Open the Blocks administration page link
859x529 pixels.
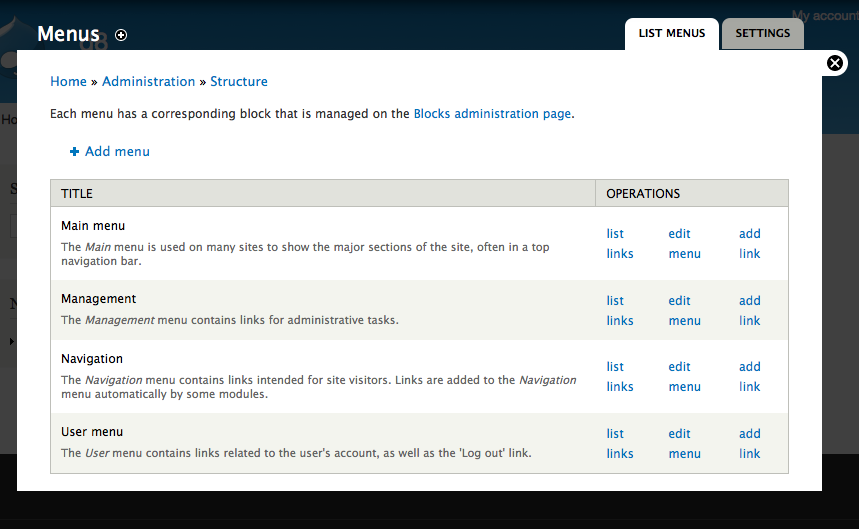[492, 114]
